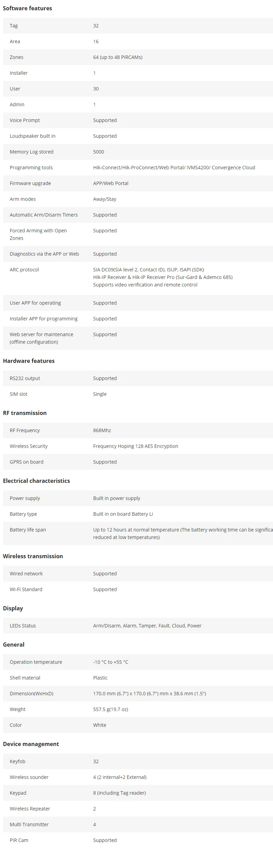
Task: Select the Wireless sounder value text
Action: [120, 777]
